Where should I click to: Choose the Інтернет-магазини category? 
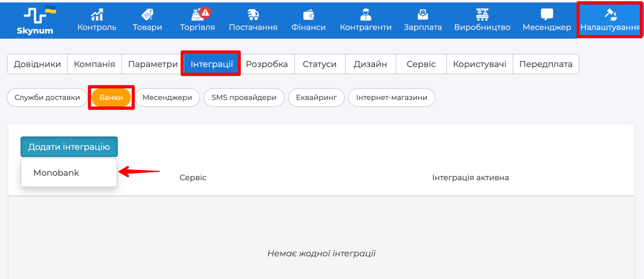pos(392,97)
